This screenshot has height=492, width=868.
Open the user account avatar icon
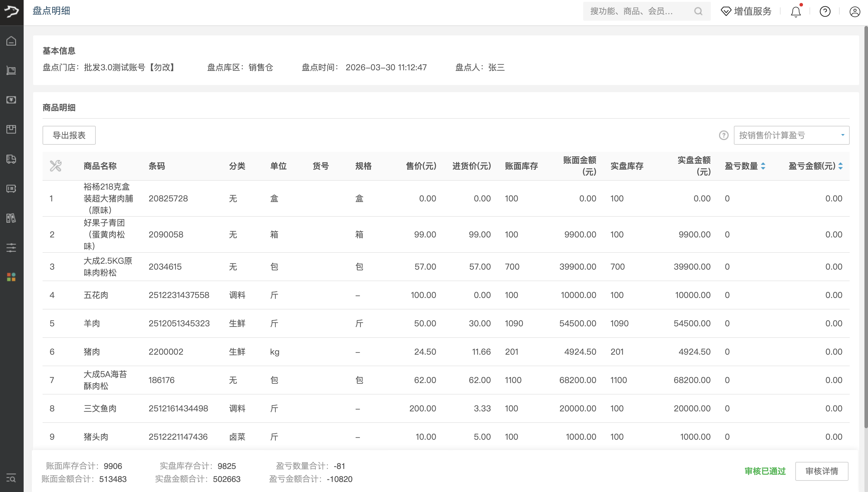click(x=855, y=12)
